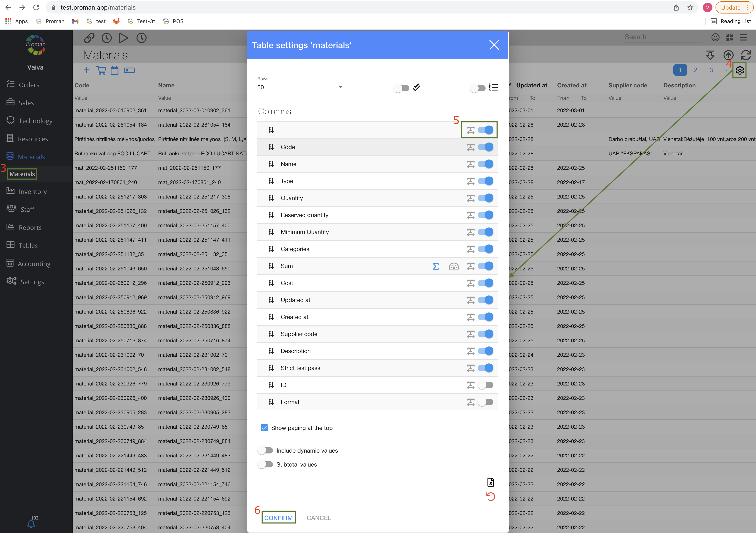Click the shopping cart icon in Materials toolbar
756x533 pixels.
click(x=101, y=70)
